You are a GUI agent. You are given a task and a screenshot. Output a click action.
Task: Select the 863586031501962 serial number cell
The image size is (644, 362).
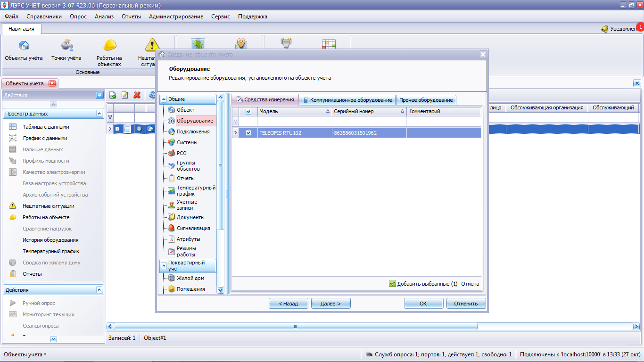pos(369,133)
